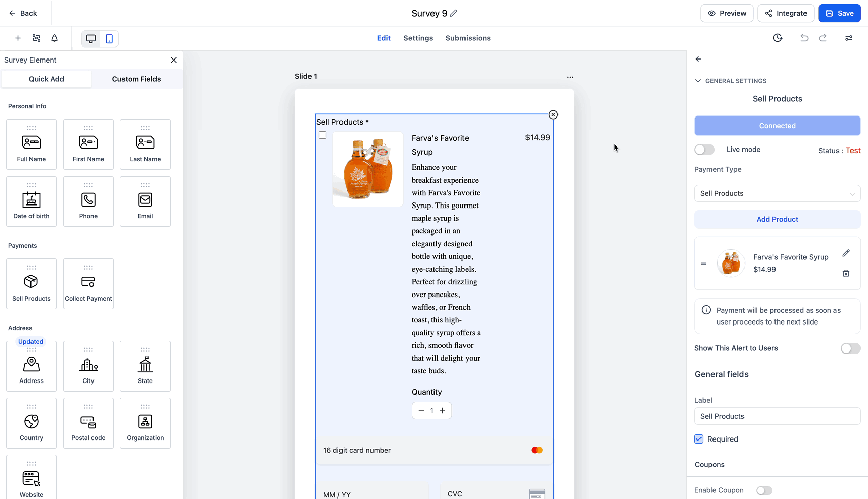The image size is (868, 499).
Task: Open the Payment Type dropdown
Action: 777,193
